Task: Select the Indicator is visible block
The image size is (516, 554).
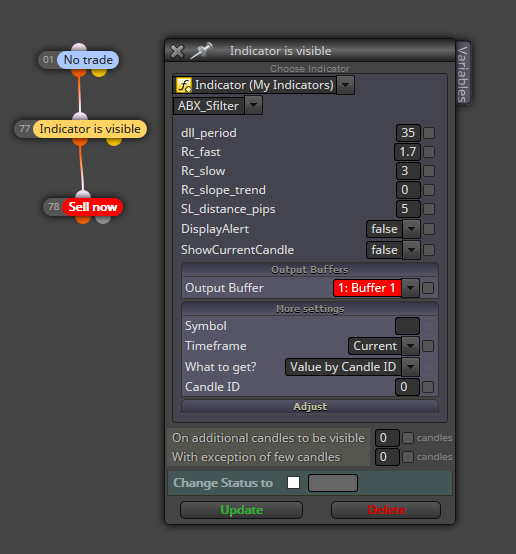Action: [90, 129]
